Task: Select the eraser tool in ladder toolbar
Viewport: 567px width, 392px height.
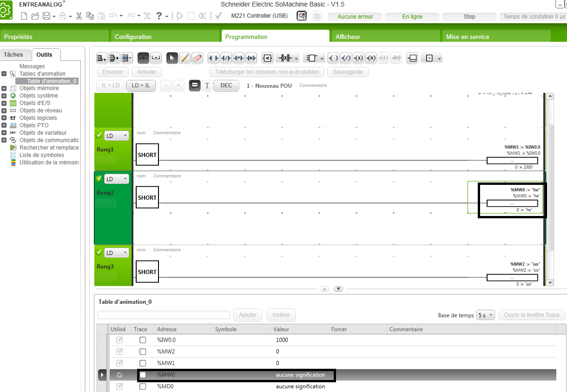Action: [198, 58]
